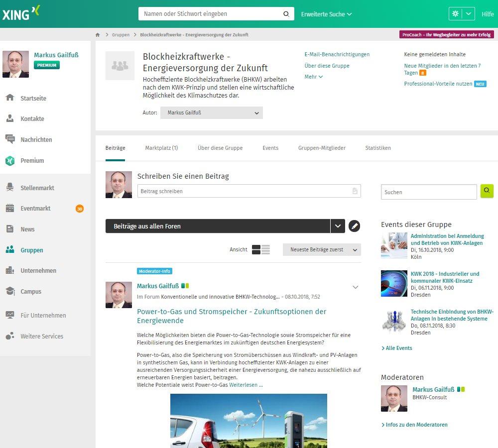This screenshot has width=498, height=448.
Task: Select the expanded card view icon
Action: coord(256,249)
